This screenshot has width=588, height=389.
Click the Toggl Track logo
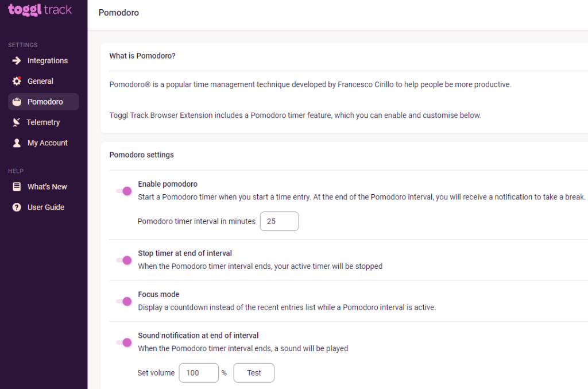pyautogui.click(x=40, y=10)
